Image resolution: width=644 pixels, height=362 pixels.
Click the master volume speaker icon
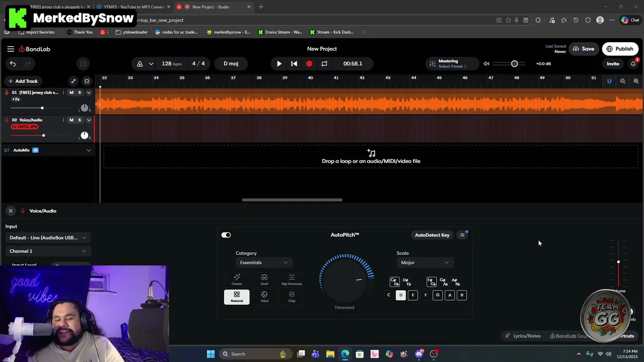point(486,64)
